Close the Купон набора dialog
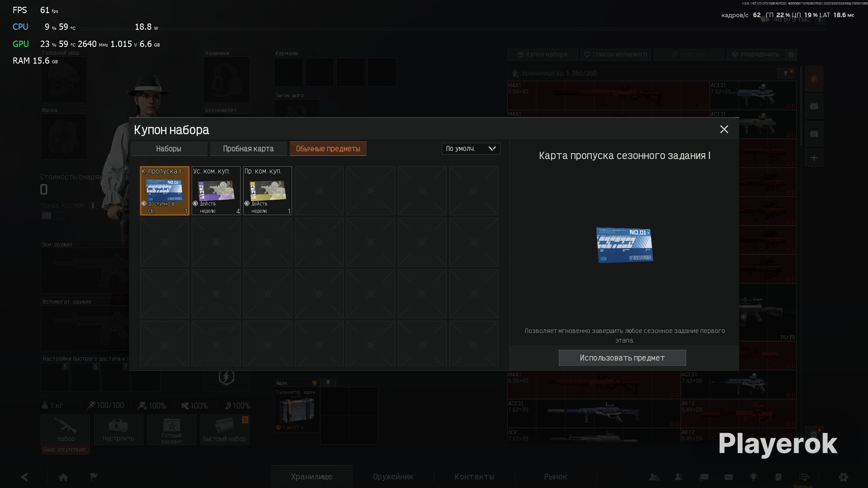 pos(724,129)
